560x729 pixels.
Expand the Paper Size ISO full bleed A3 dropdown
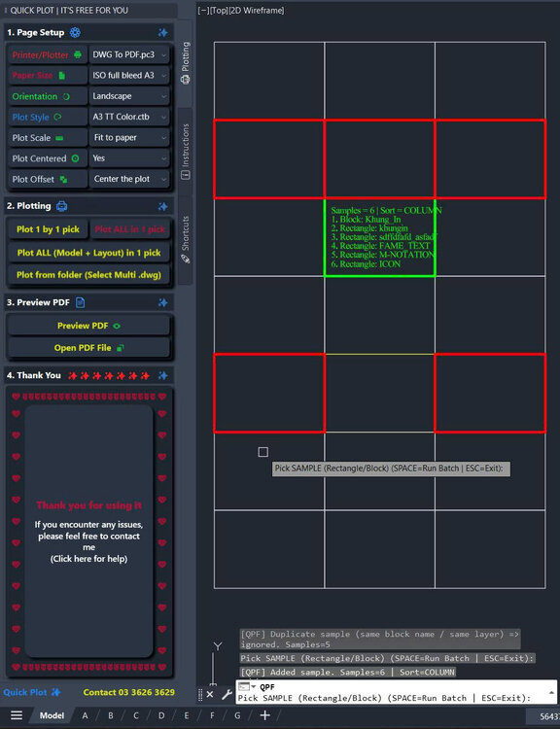(x=129, y=75)
